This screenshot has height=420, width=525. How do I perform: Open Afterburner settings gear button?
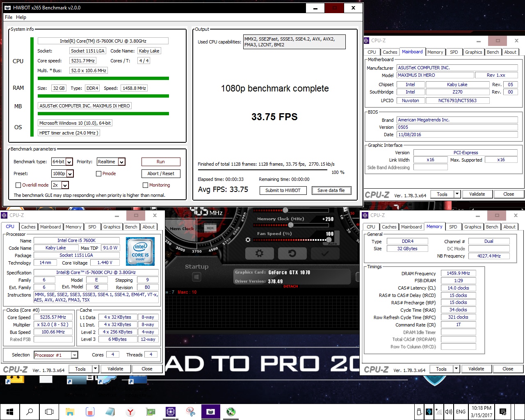(x=259, y=253)
